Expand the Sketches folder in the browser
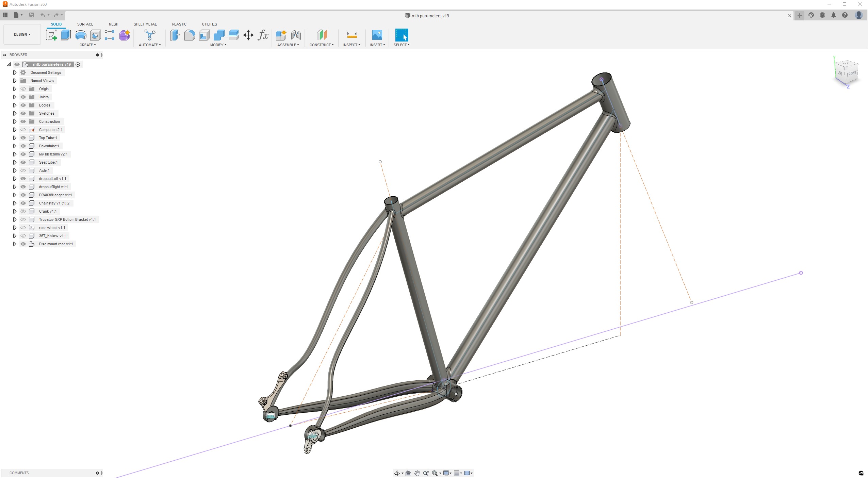The width and height of the screenshot is (868, 478). tap(15, 113)
